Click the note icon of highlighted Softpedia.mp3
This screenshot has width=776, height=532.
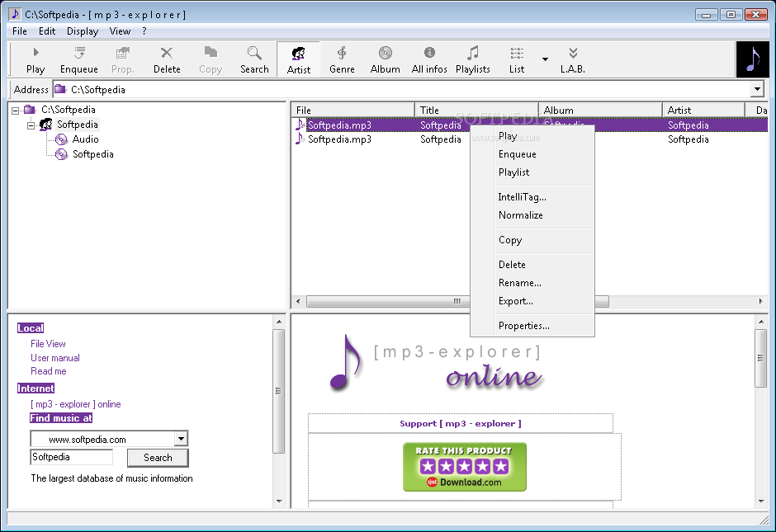tap(300, 125)
